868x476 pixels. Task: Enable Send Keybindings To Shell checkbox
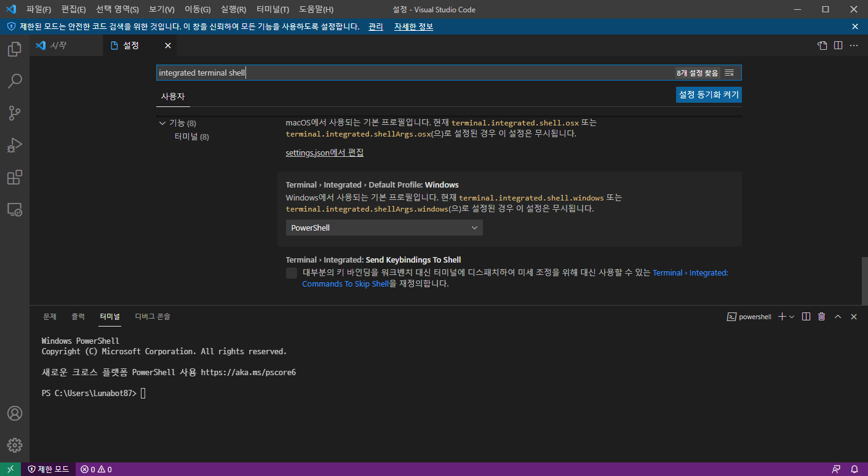pos(292,273)
